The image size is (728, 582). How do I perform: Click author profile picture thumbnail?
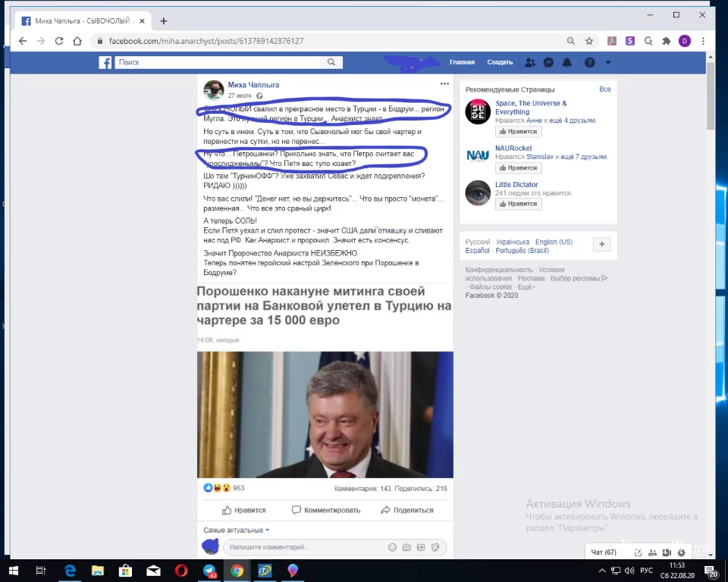214,90
